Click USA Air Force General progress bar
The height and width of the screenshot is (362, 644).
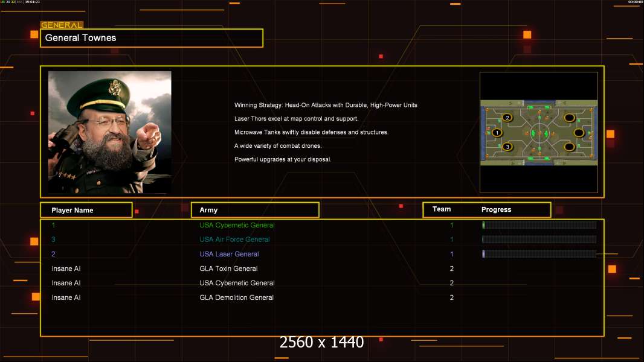pos(539,240)
